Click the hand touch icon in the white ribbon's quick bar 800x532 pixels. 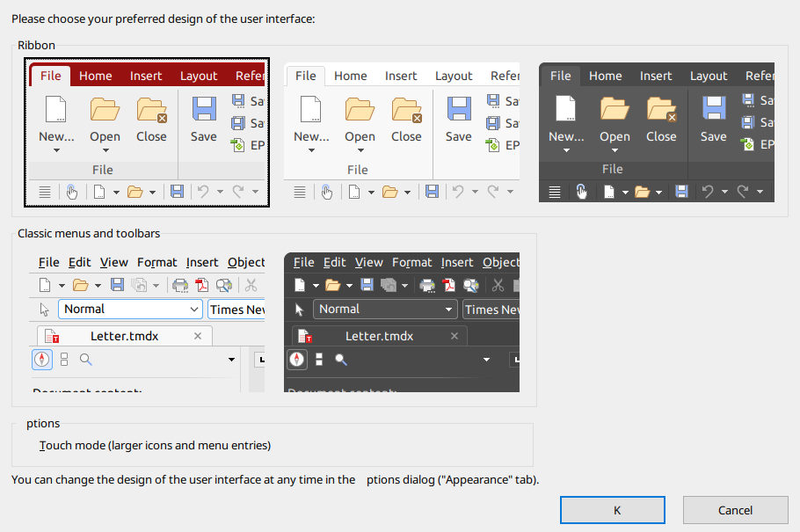326,192
